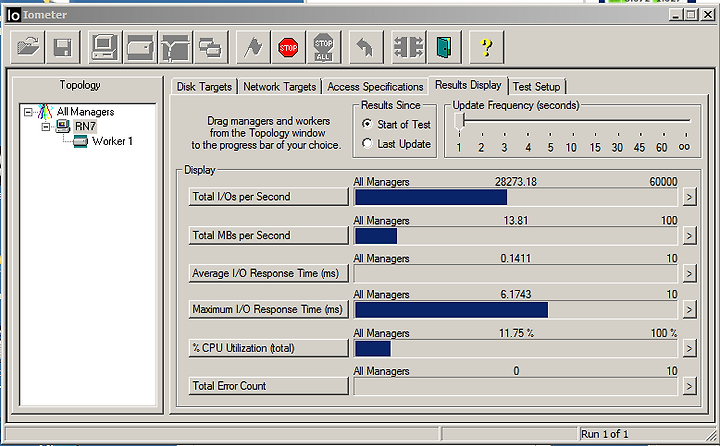
Task: Start a new network worker
Action: pos(175,47)
